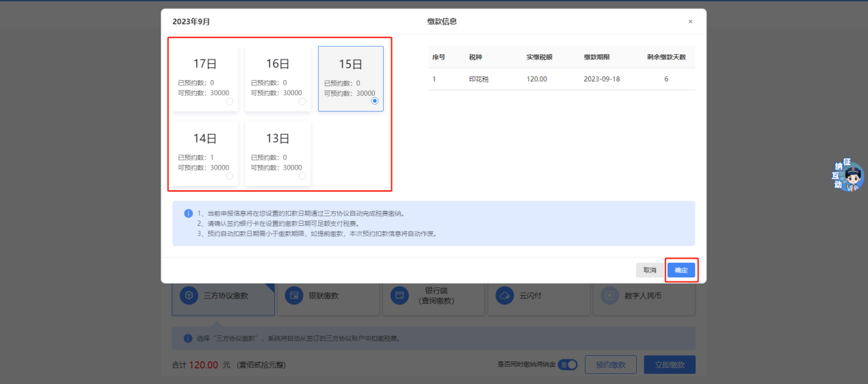This screenshot has width=868, height=384.
Task: Click the 云闪付 cloud icon
Action: point(504,295)
